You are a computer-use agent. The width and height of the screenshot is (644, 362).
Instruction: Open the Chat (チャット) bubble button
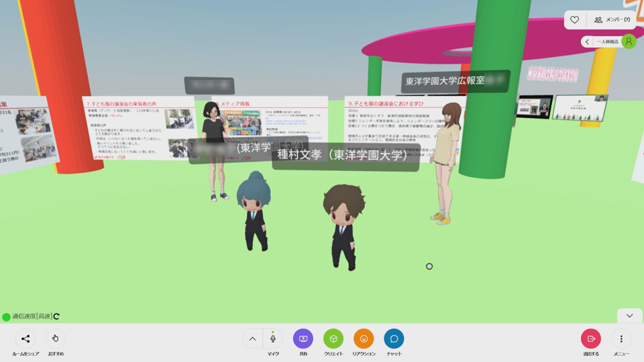[x=394, y=339]
